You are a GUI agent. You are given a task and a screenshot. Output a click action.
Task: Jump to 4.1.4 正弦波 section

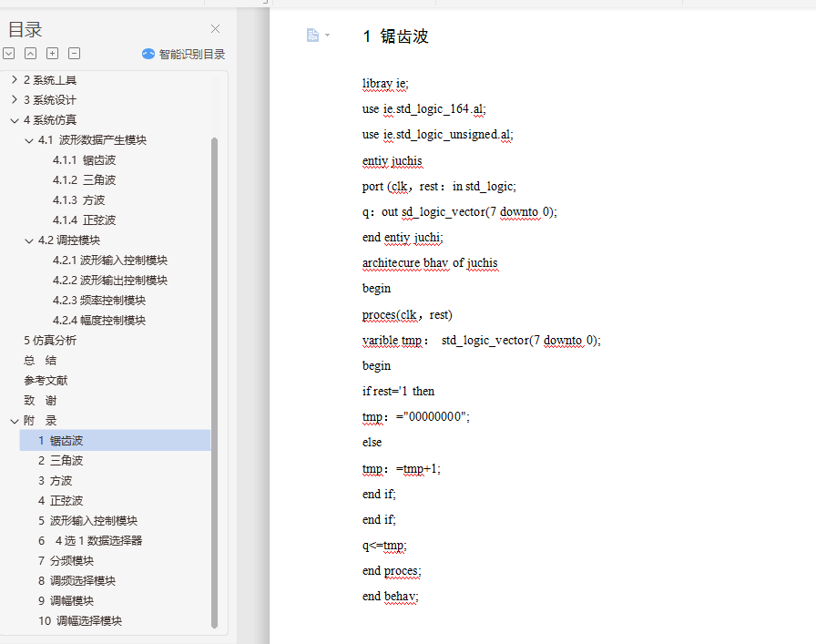(x=84, y=220)
